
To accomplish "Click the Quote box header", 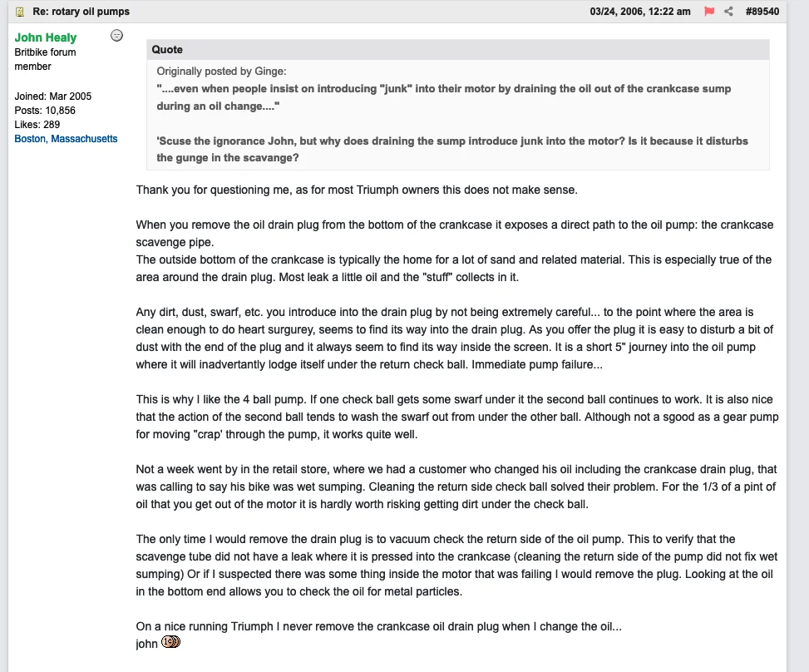I will click(167, 50).
